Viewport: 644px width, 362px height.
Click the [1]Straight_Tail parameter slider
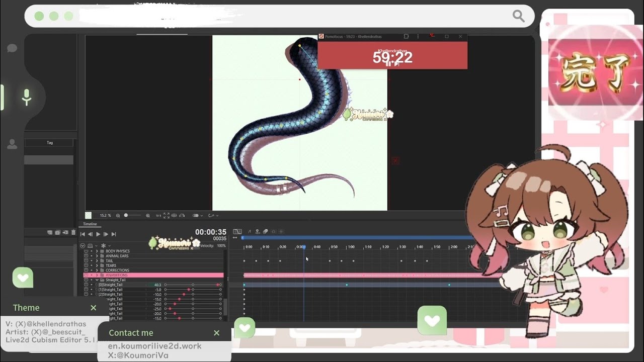[193, 290]
